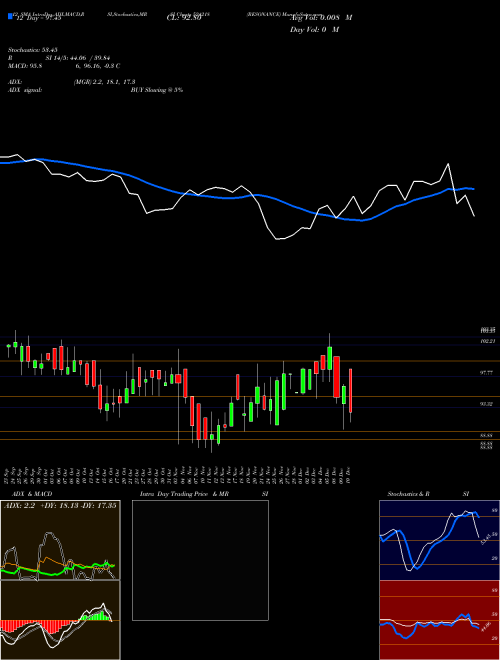Click the 'CL: 92.50' closing price label
Viewport: 500px width, 660px height.
(184, 18)
